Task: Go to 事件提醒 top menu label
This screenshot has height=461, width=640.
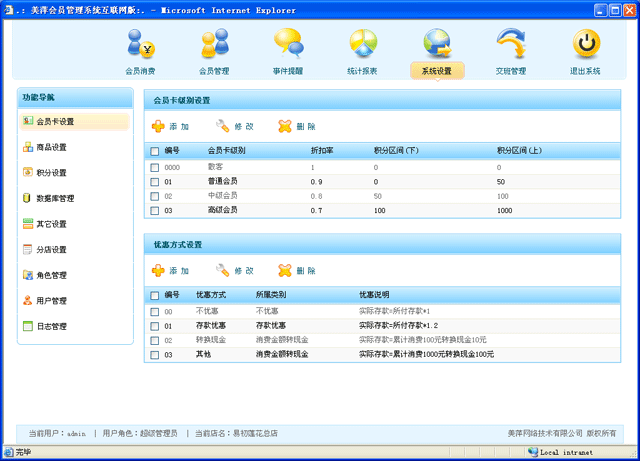Action: pyautogui.click(x=288, y=71)
